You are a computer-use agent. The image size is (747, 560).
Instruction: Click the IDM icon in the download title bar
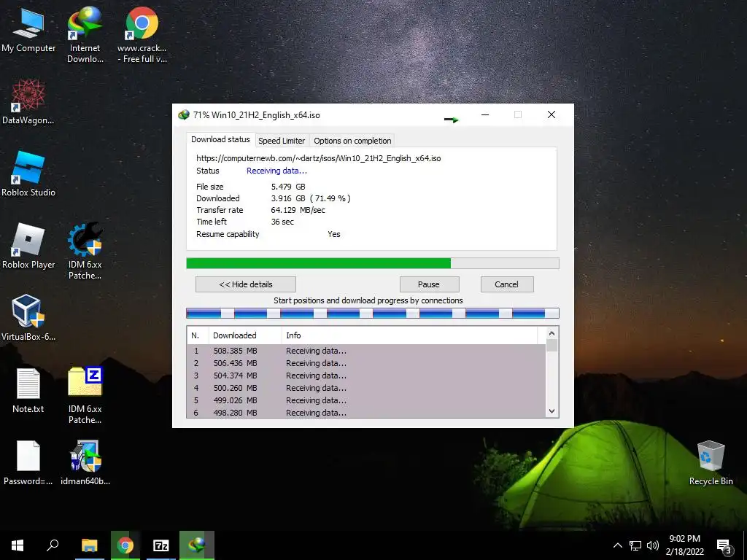point(183,114)
